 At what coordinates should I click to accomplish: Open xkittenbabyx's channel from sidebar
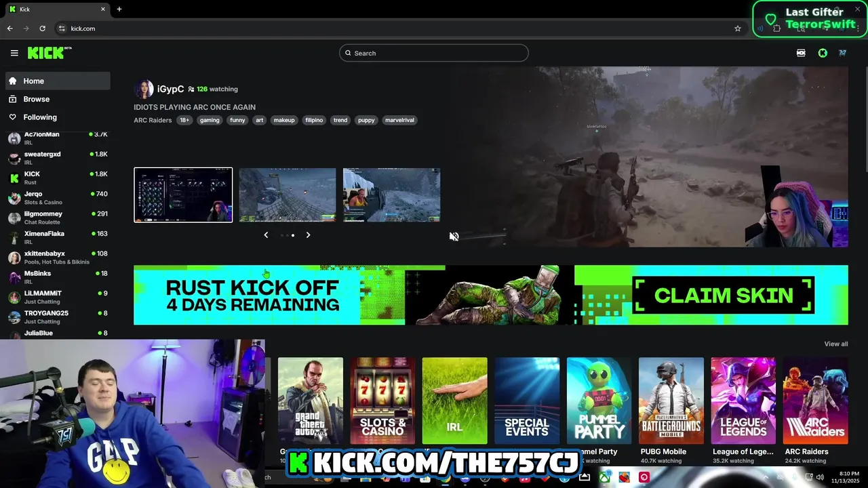tap(58, 258)
